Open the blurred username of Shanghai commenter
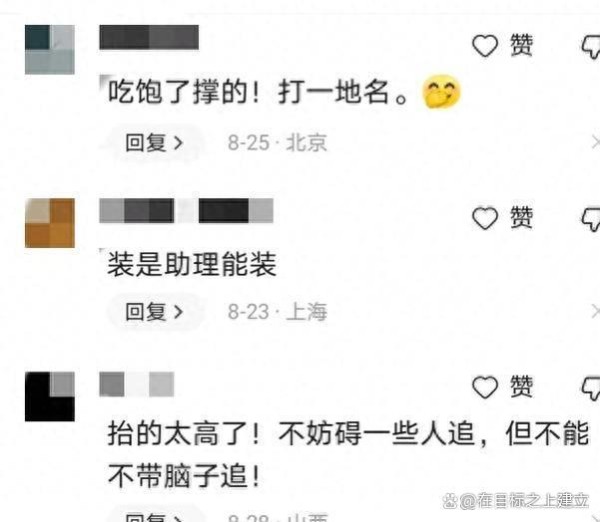 pyautogui.click(x=186, y=210)
